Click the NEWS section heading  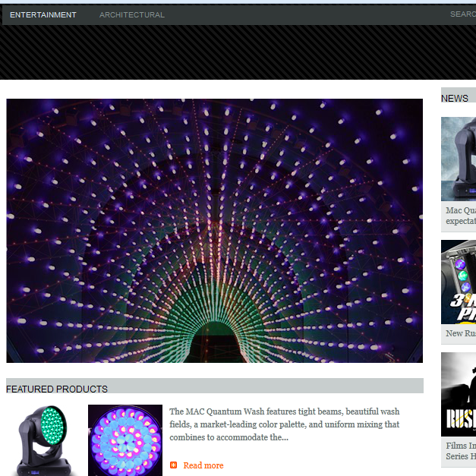(x=455, y=98)
